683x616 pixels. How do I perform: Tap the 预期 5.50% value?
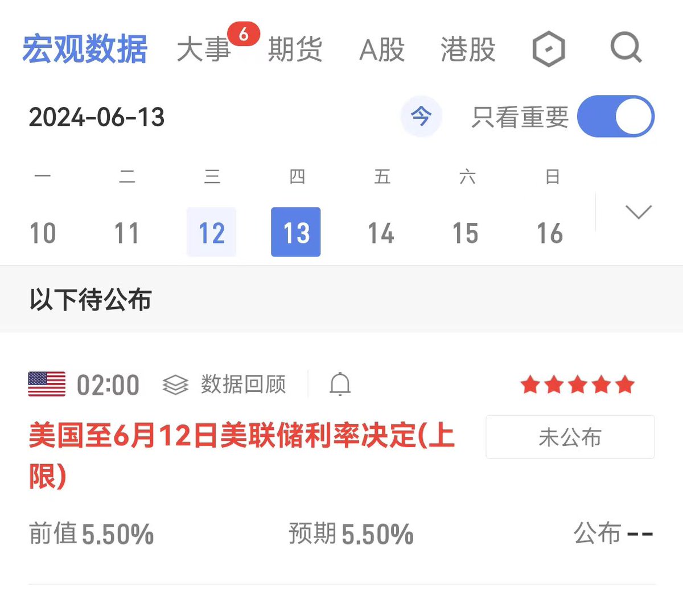(351, 534)
